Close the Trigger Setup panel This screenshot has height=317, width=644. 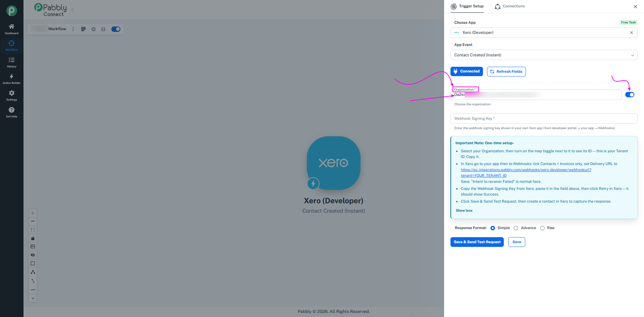pyautogui.click(x=635, y=6)
